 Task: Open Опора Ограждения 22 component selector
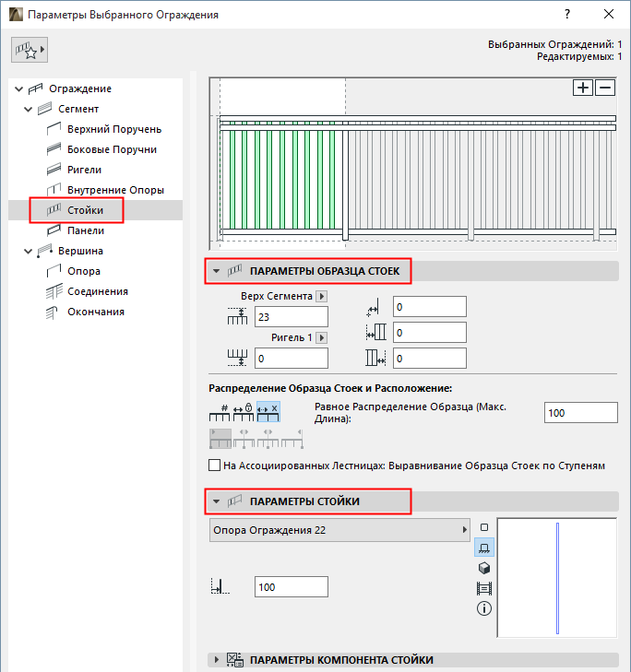pos(339,530)
